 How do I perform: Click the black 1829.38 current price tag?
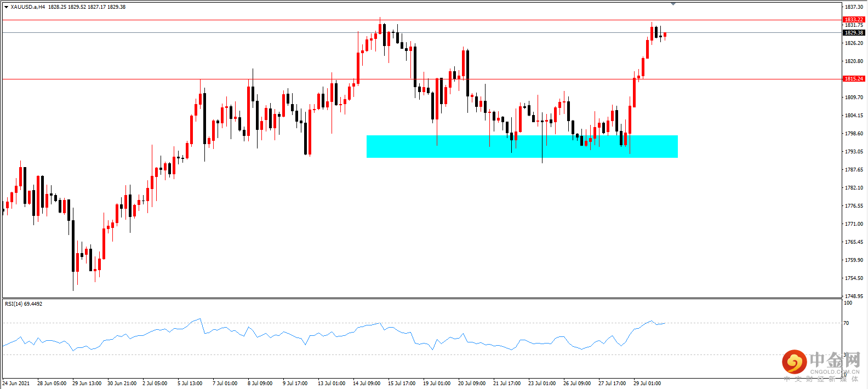point(854,33)
